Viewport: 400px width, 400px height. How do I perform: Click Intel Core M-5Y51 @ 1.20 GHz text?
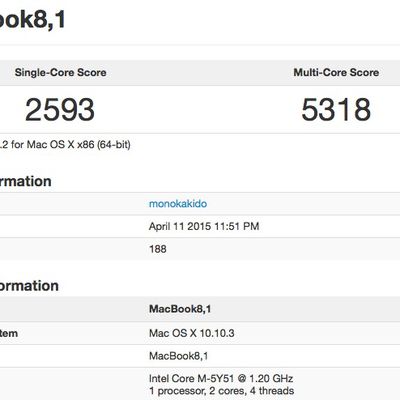[221, 379]
